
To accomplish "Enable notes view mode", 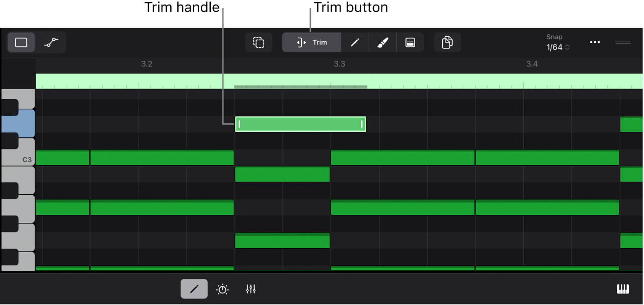I will pyautogui.click(x=21, y=42).
